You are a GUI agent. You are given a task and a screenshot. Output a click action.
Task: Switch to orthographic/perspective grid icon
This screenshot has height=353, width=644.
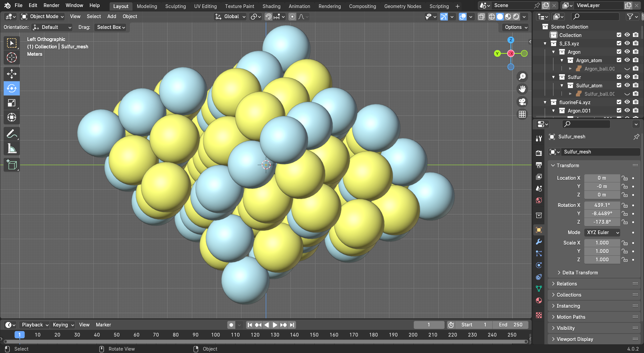(522, 115)
